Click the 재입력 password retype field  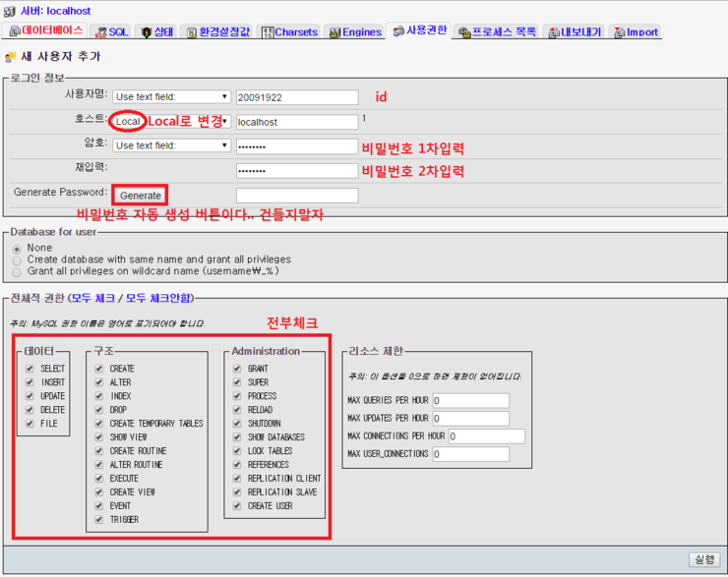pos(297,171)
